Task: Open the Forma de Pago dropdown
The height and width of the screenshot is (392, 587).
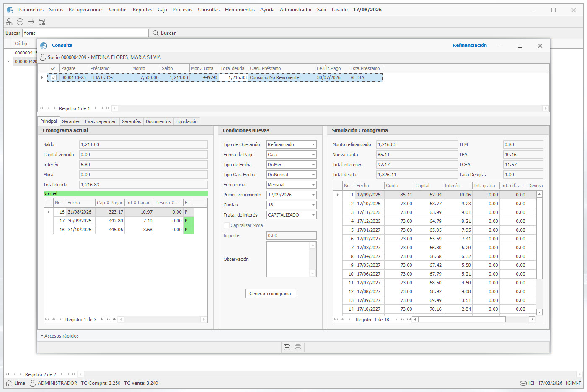Action: point(313,155)
